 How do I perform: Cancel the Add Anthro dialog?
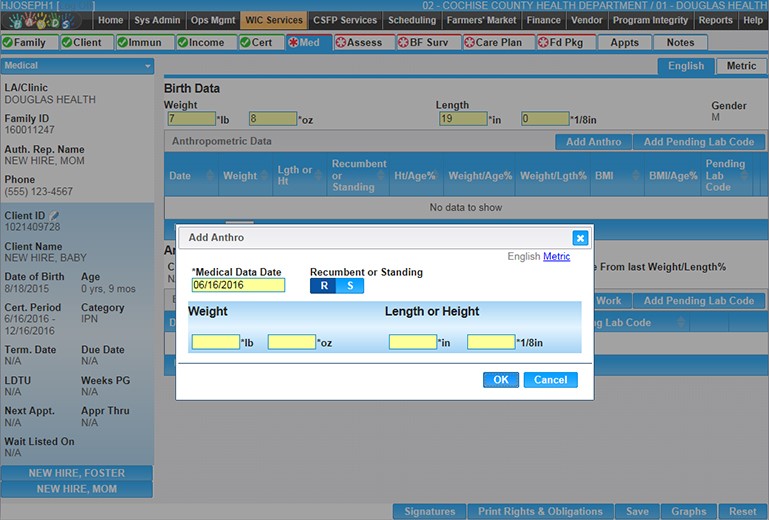pyautogui.click(x=550, y=380)
